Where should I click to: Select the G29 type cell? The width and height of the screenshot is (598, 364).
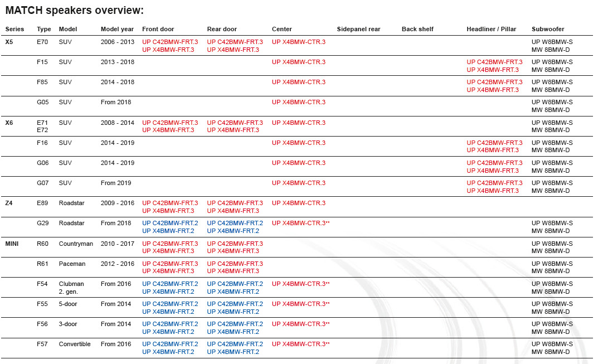point(43,223)
